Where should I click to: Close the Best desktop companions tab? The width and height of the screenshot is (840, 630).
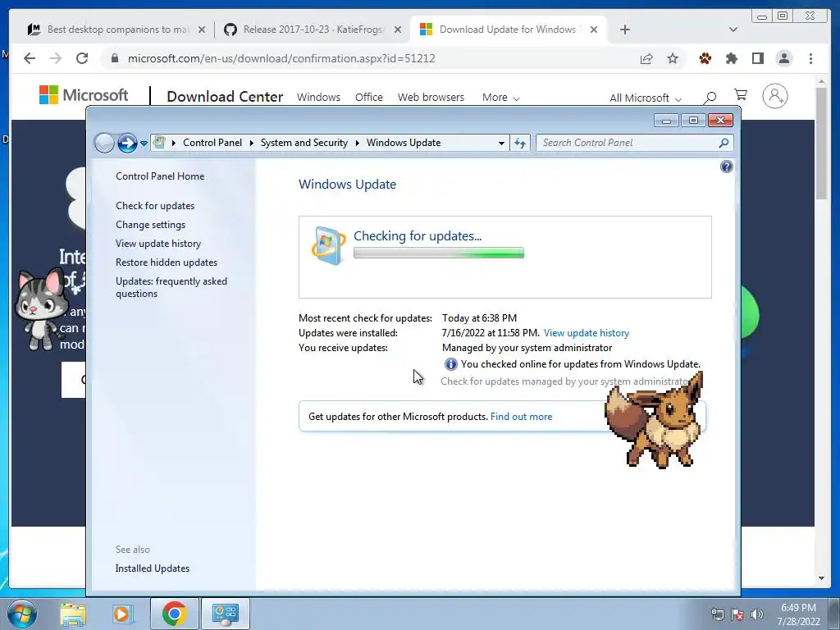point(202,30)
